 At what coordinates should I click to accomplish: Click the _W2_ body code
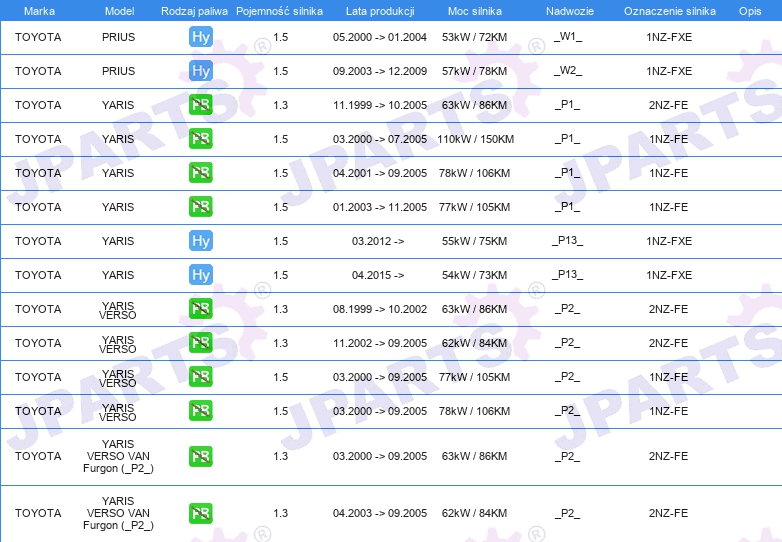[568, 70]
